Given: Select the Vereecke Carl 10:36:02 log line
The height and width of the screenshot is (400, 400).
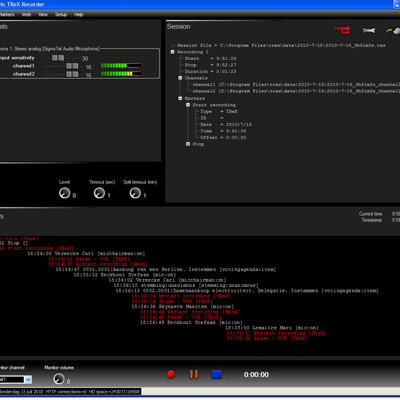Looking at the screenshot, I should [x=167, y=280].
